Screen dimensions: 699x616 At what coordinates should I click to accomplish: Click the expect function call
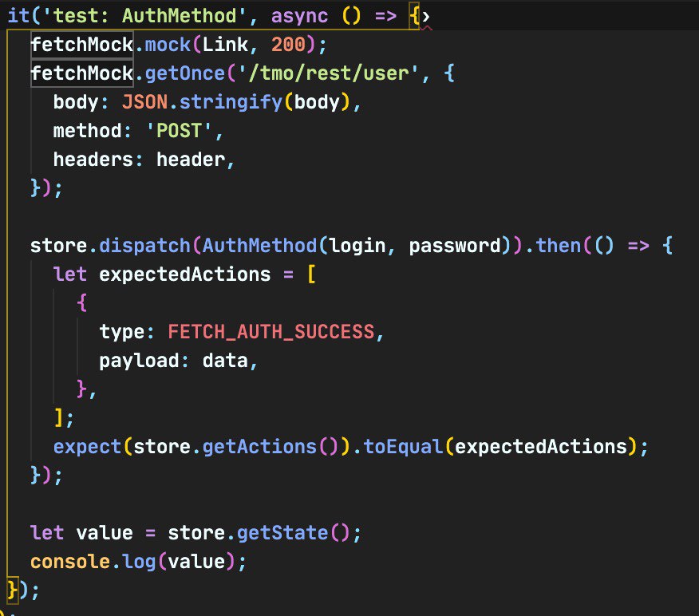[x=88, y=447]
